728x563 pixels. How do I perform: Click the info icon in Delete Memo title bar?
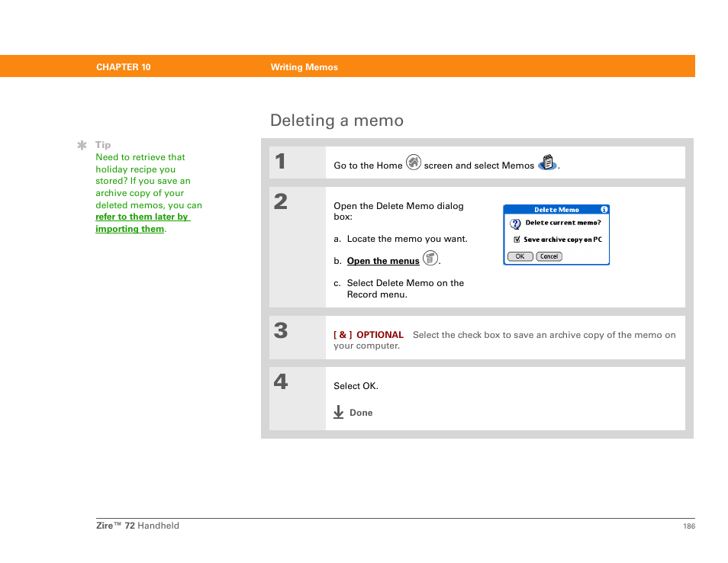coord(604,209)
